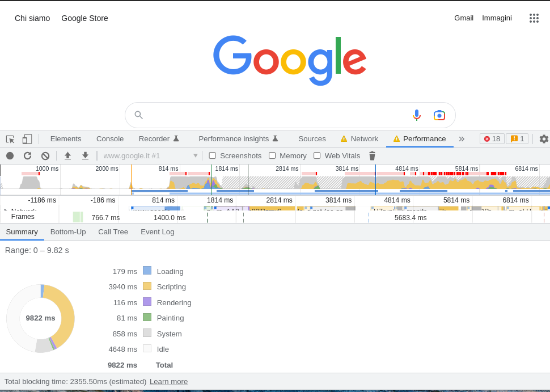Select the 766.7 ms frame
Screen dimensions: 550x392
105,218
